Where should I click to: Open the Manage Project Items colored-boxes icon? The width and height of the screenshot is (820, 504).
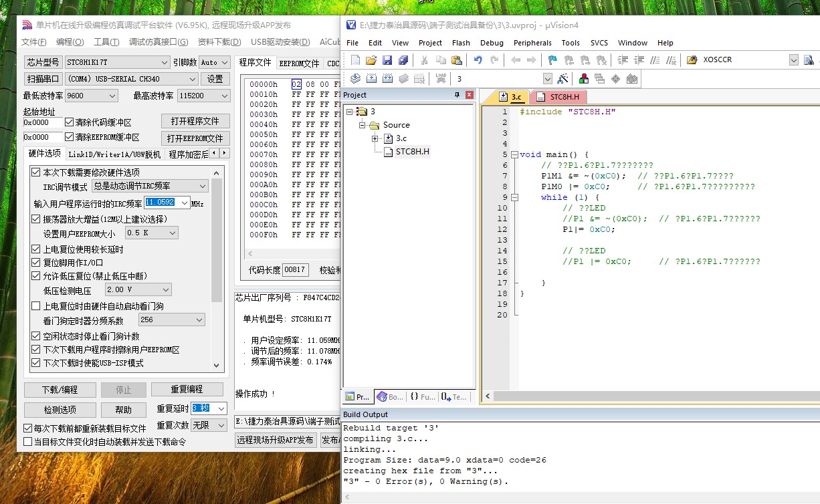pos(584,79)
